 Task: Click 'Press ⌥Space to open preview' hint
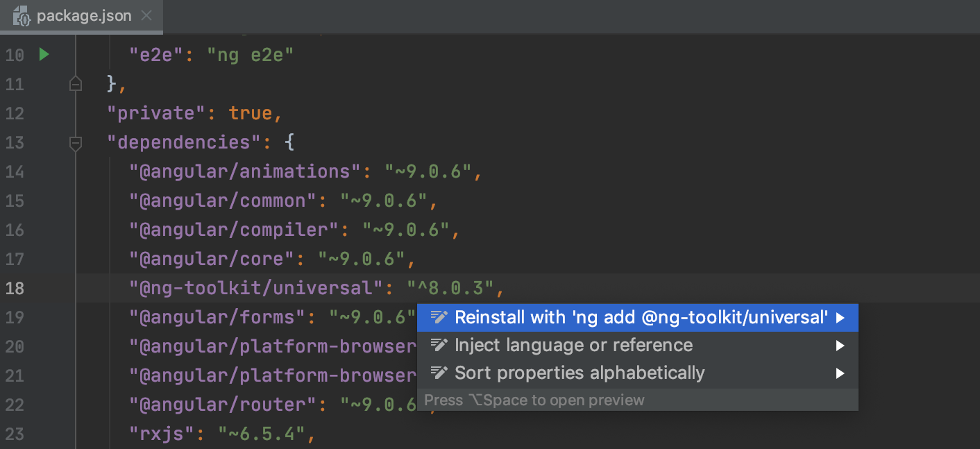(534, 400)
